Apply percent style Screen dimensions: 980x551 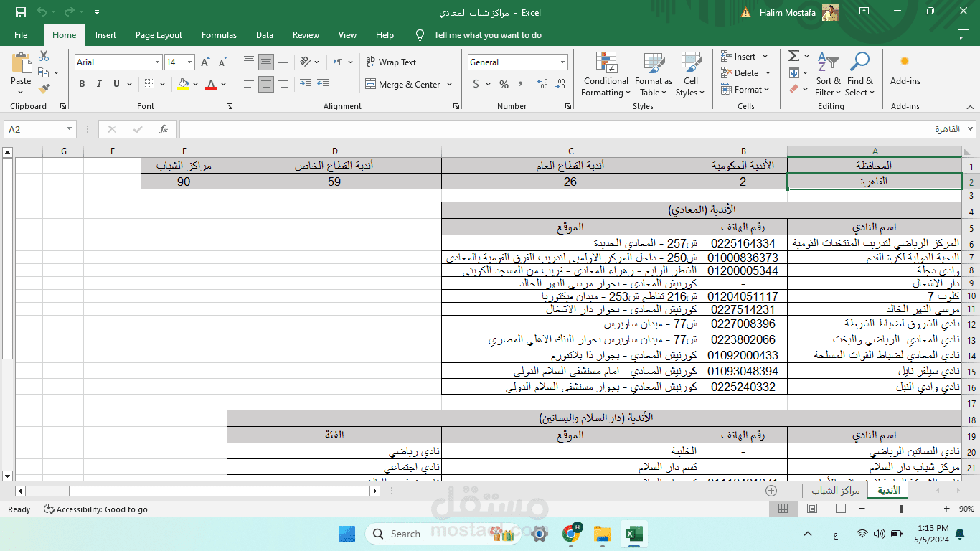point(504,85)
